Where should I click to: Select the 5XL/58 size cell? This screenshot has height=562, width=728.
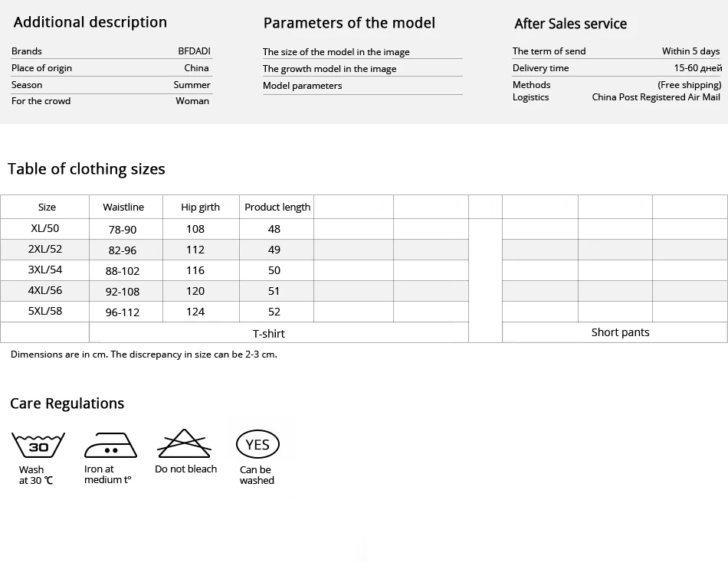point(45,311)
